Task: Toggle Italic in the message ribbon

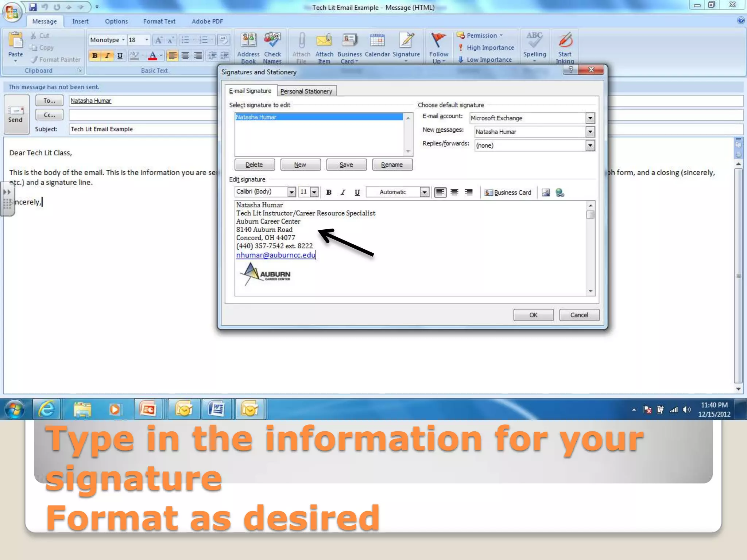Action: pos(107,56)
